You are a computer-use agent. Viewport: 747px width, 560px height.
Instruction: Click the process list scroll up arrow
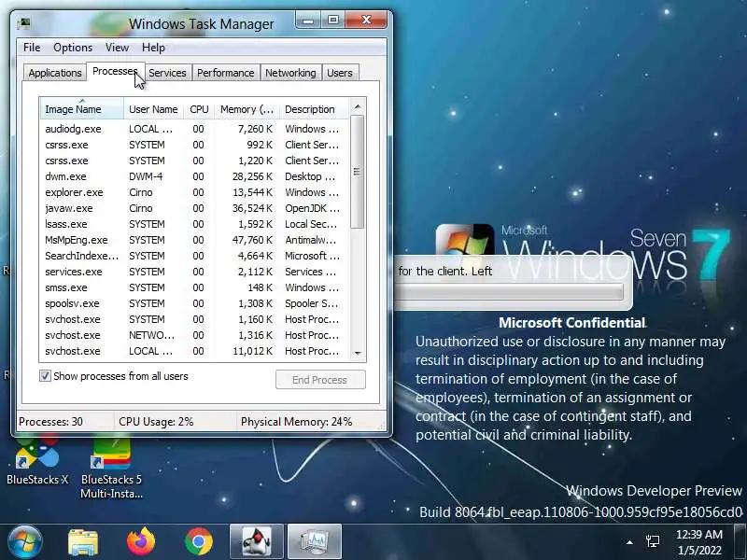(358, 106)
